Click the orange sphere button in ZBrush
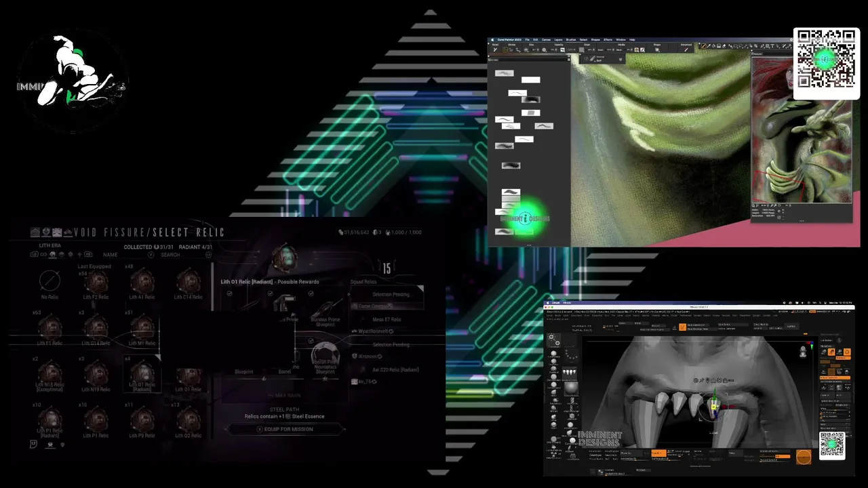 tap(803, 457)
